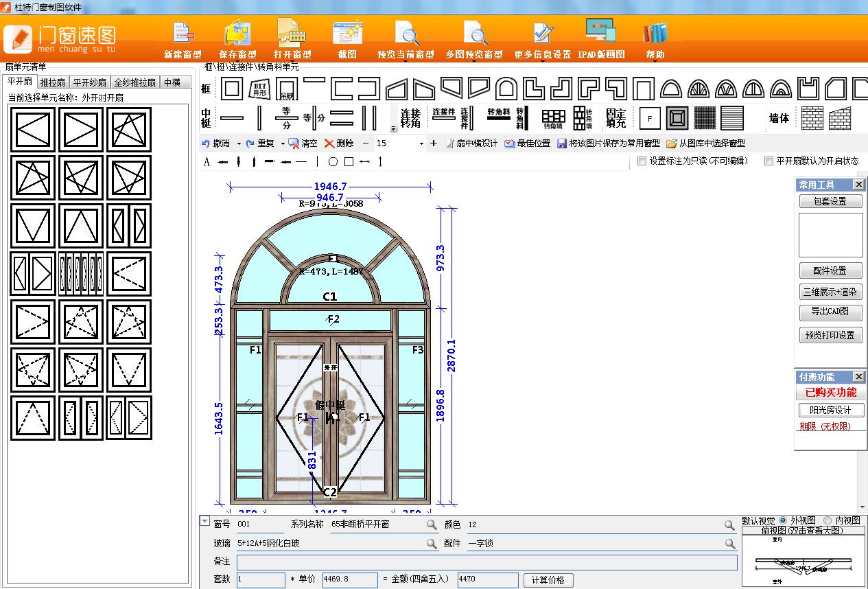Select the DIY异形 frame icon
Screen dimensions: 868x589
pyautogui.click(x=259, y=88)
